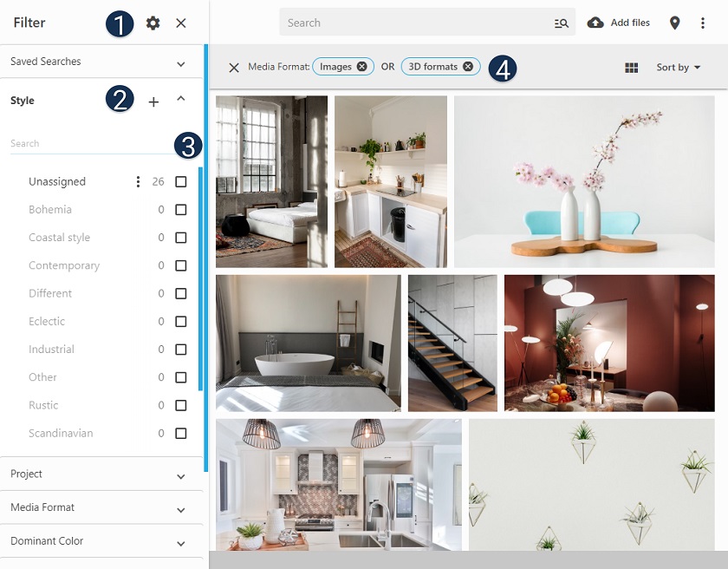Close the Filter panel
Screen dimensions: 728x569
(x=181, y=23)
